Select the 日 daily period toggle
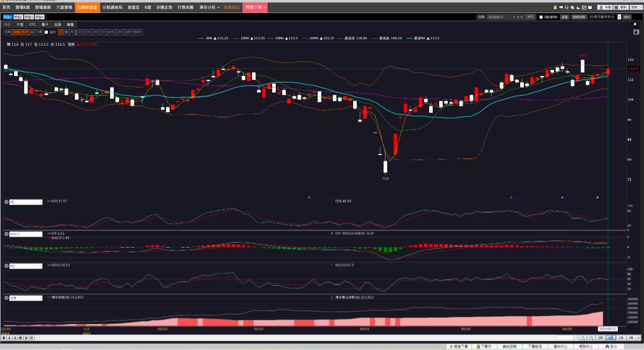This screenshot has height=350, width=644. pos(60,32)
